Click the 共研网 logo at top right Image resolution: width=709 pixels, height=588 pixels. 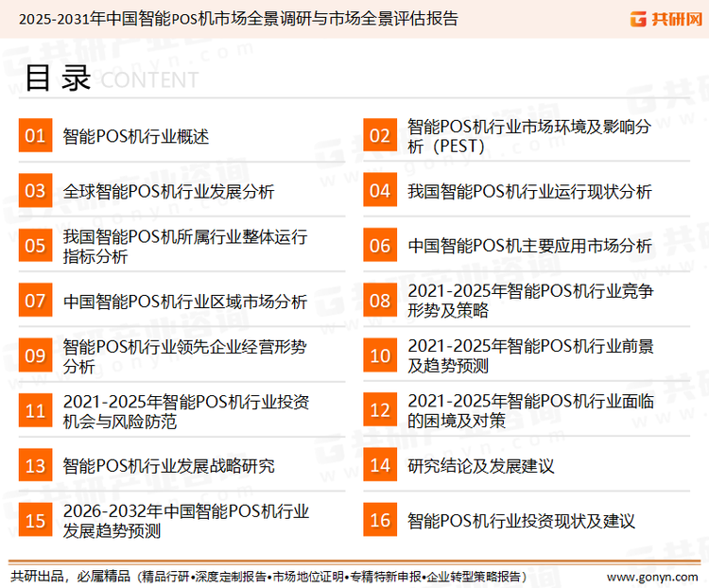[x=666, y=19]
